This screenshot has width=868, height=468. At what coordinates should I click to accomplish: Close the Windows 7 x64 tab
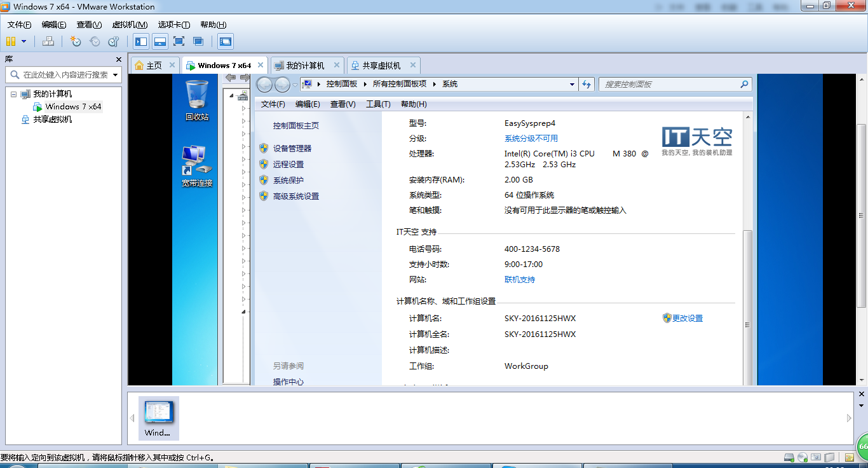click(x=261, y=65)
